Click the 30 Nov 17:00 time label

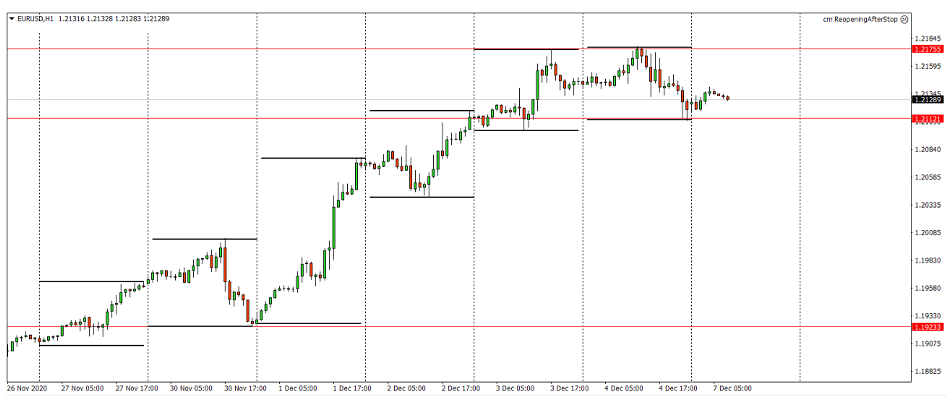click(243, 388)
